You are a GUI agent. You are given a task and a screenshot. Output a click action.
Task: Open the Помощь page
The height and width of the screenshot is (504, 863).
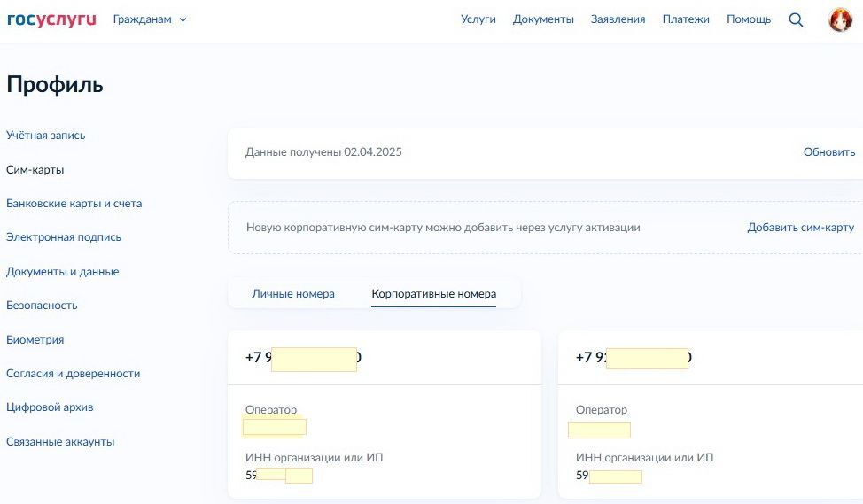click(x=749, y=19)
